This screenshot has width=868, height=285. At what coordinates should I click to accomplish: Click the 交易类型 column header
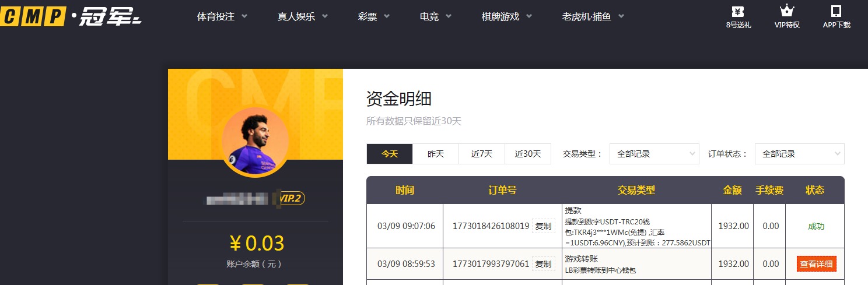(x=636, y=190)
